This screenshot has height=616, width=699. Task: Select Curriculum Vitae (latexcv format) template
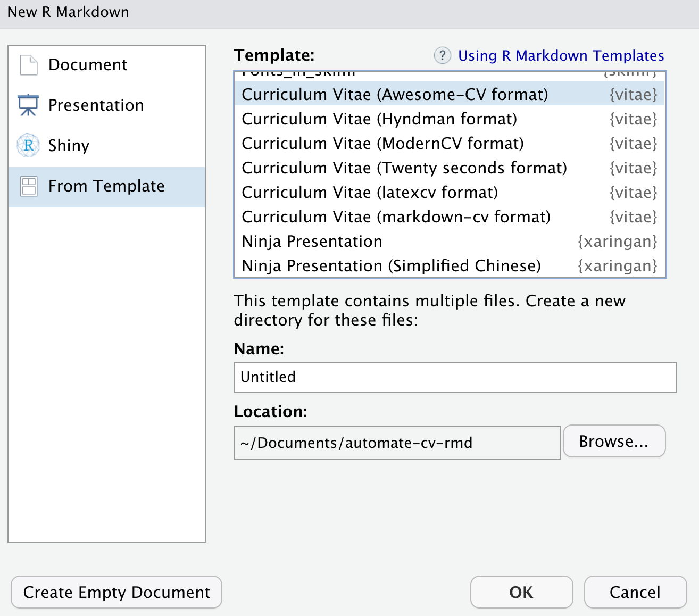370,193
